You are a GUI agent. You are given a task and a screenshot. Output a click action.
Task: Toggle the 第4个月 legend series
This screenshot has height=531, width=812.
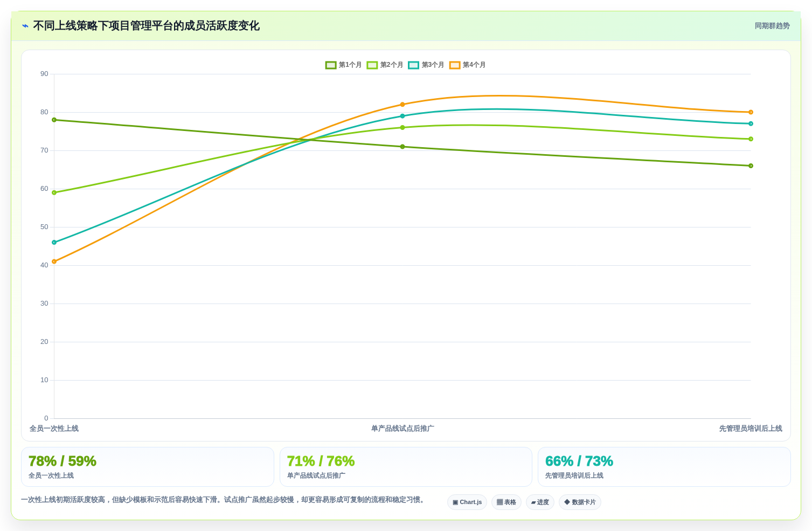[468, 65]
